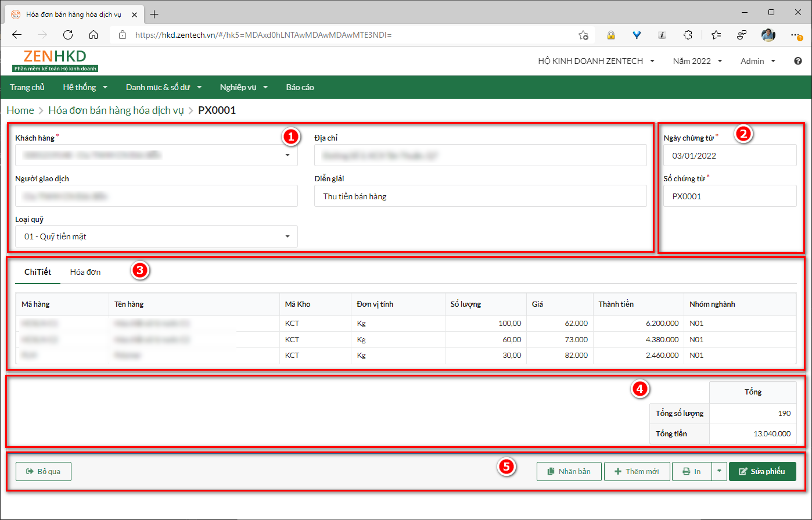
Task: Click the browser back arrow
Action: pos(17,35)
